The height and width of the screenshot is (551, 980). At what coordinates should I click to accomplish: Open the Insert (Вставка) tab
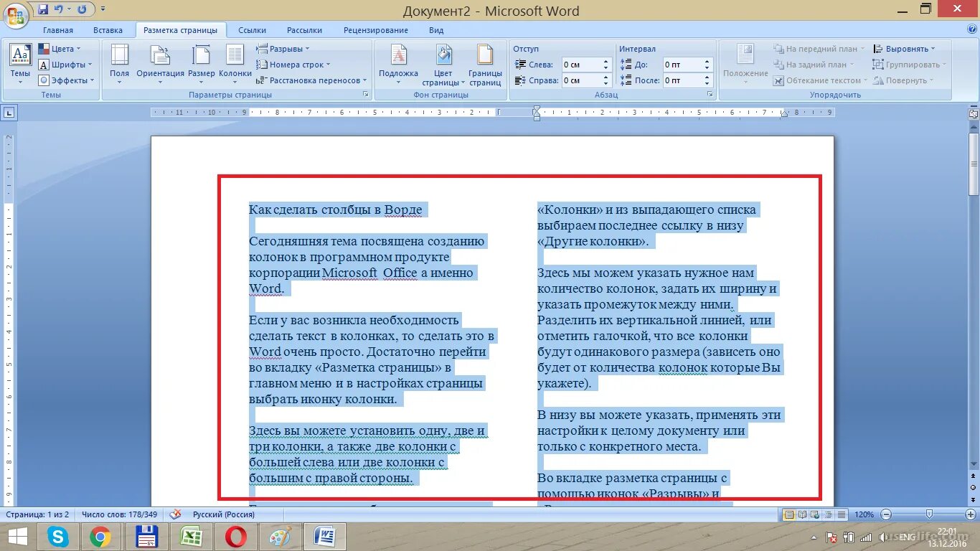coord(108,30)
